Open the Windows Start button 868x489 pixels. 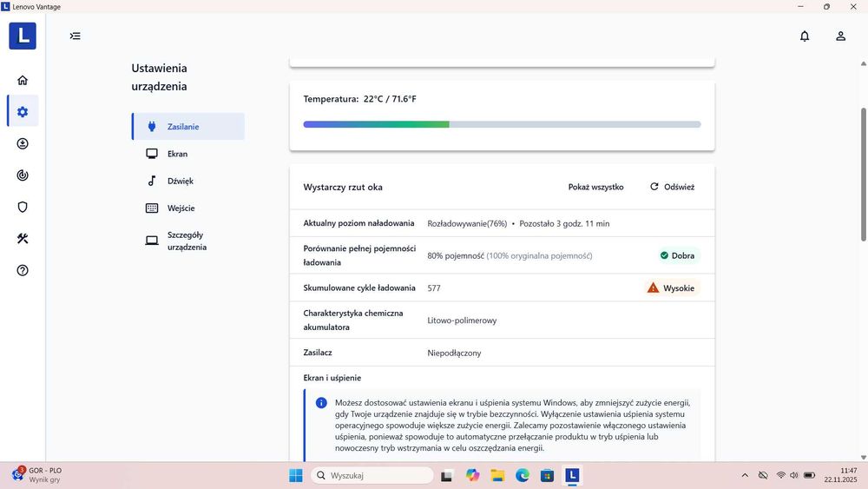296,475
